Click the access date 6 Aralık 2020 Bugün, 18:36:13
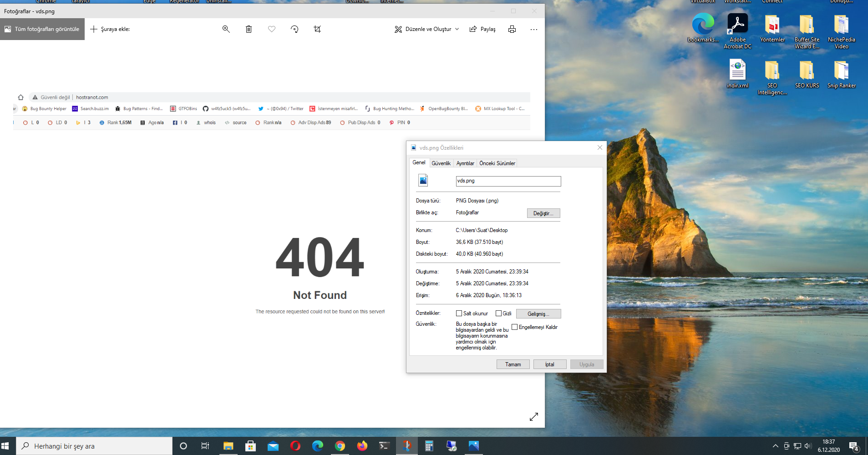The height and width of the screenshot is (455, 868). point(489,295)
